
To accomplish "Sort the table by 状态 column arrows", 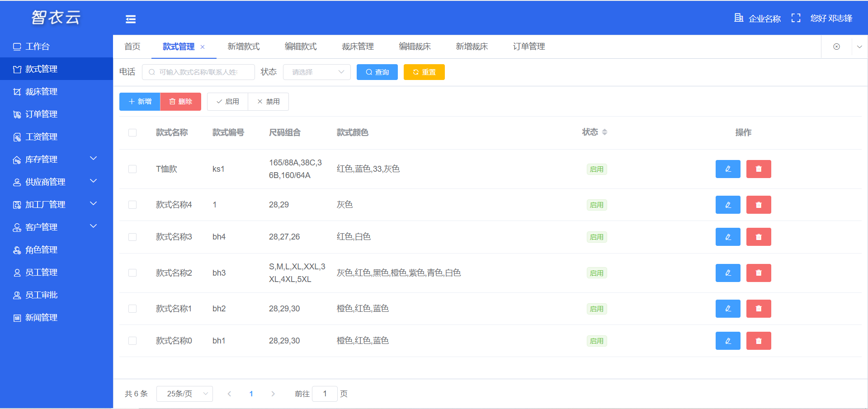I will pyautogui.click(x=604, y=132).
